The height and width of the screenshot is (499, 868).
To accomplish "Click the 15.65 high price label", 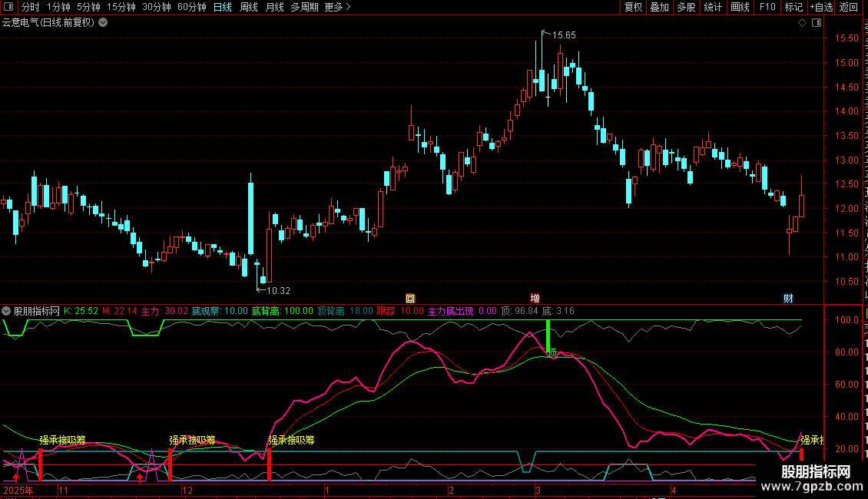I will (564, 35).
